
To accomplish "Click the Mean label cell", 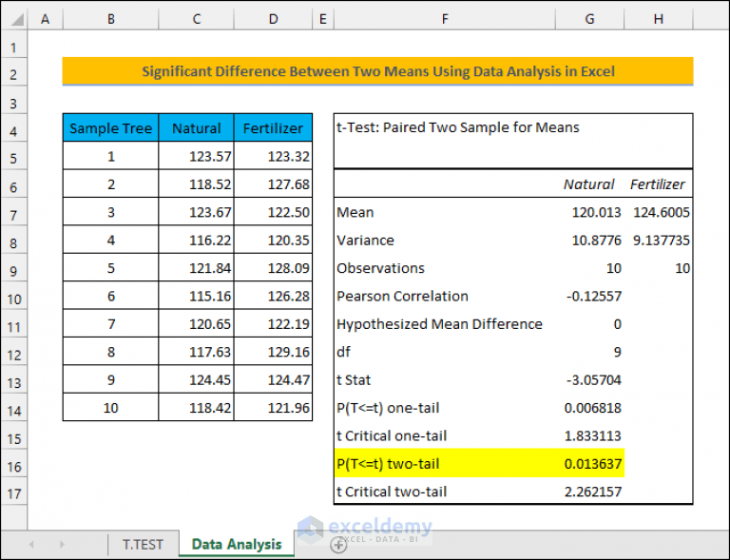I will pos(445,212).
